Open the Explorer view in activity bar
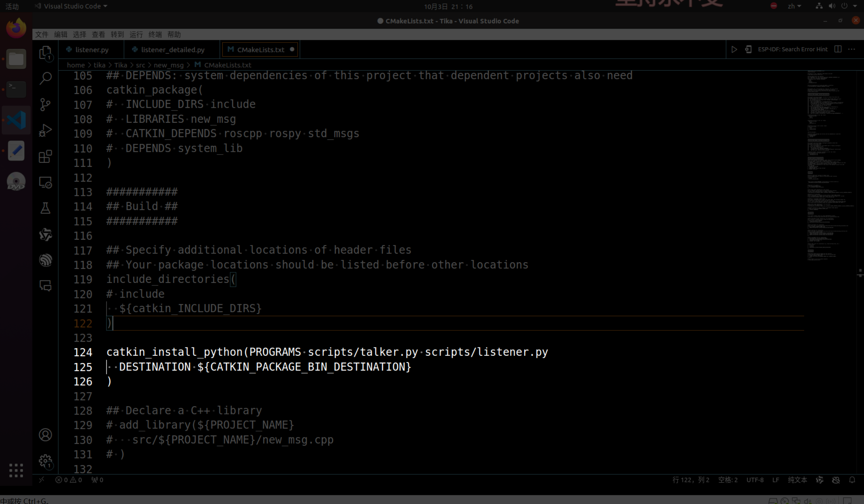 [x=45, y=53]
